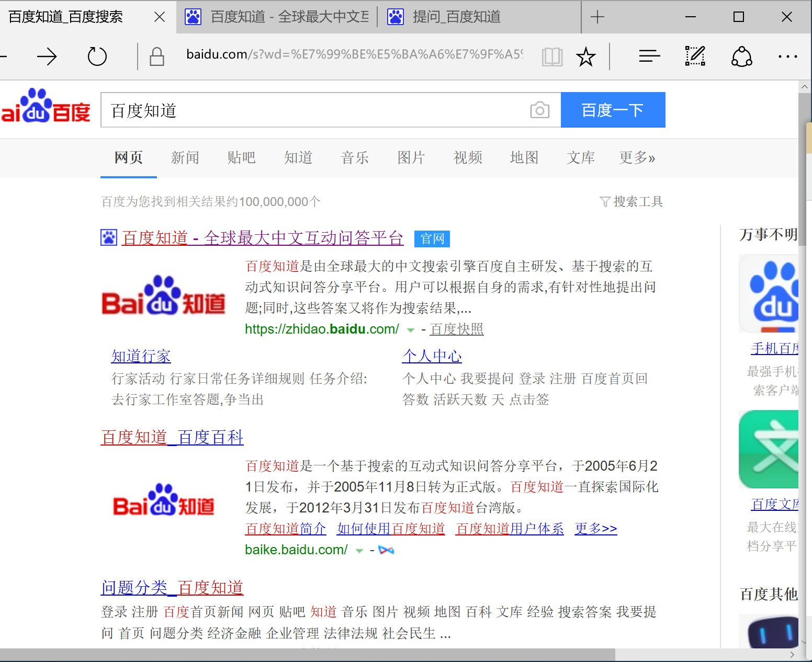
Task: Click the vertical scrollbar up arrow
Action: pos(805,87)
